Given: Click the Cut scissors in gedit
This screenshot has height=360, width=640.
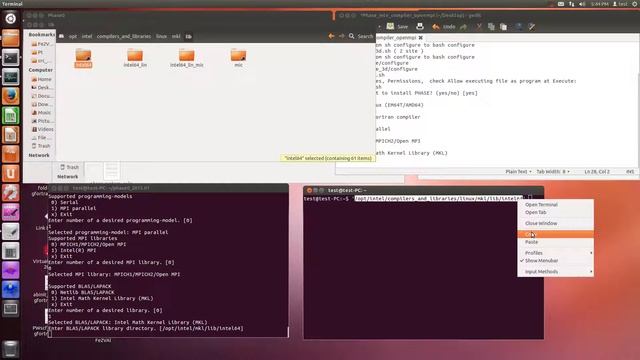Looking at the screenshot, I should [x=479, y=27].
